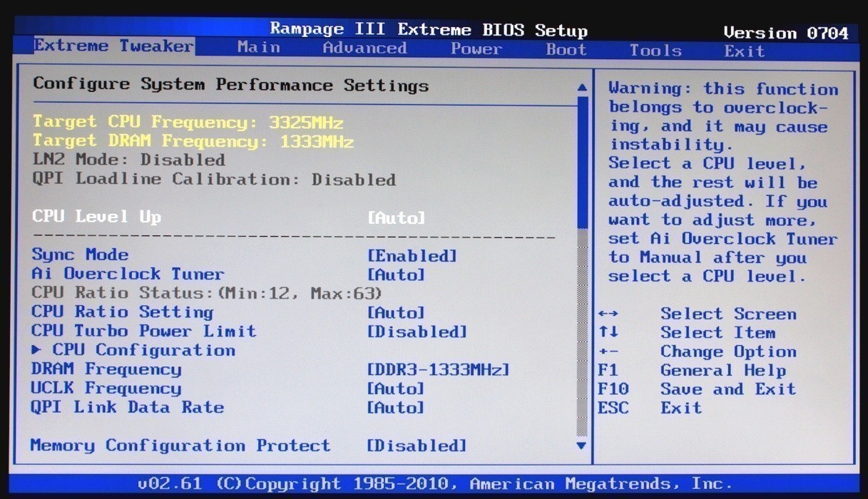868x499 pixels.
Task: Change the UCLK Frequency Auto value
Action: [397, 389]
